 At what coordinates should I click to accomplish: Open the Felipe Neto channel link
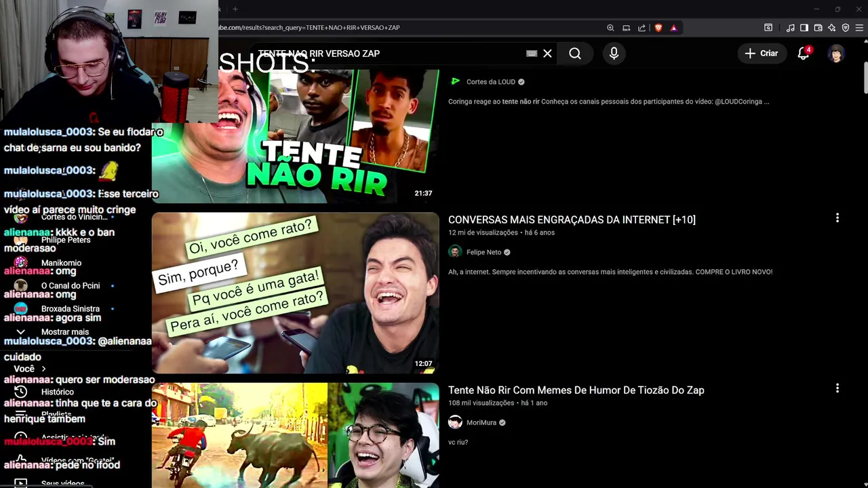[x=484, y=252]
